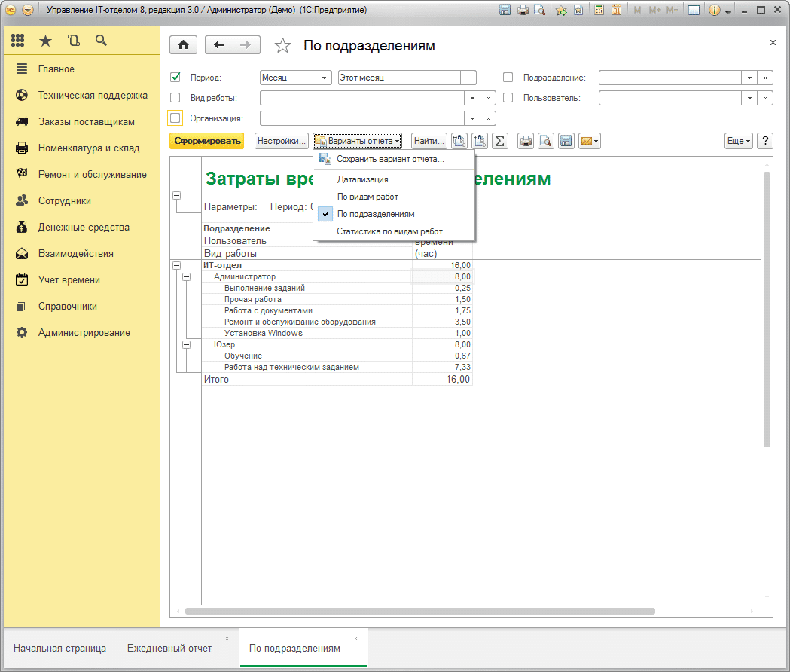Open print preview from report toolbar

click(546, 141)
